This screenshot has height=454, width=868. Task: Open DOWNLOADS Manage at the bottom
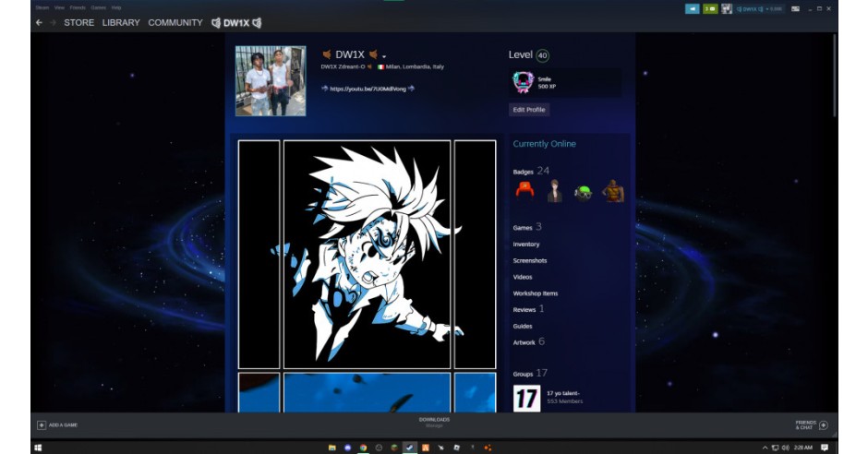click(x=434, y=423)
